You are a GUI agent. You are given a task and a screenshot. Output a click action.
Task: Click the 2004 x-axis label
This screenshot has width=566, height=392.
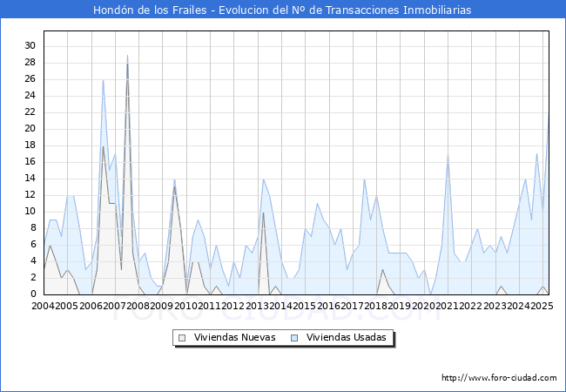44,306
